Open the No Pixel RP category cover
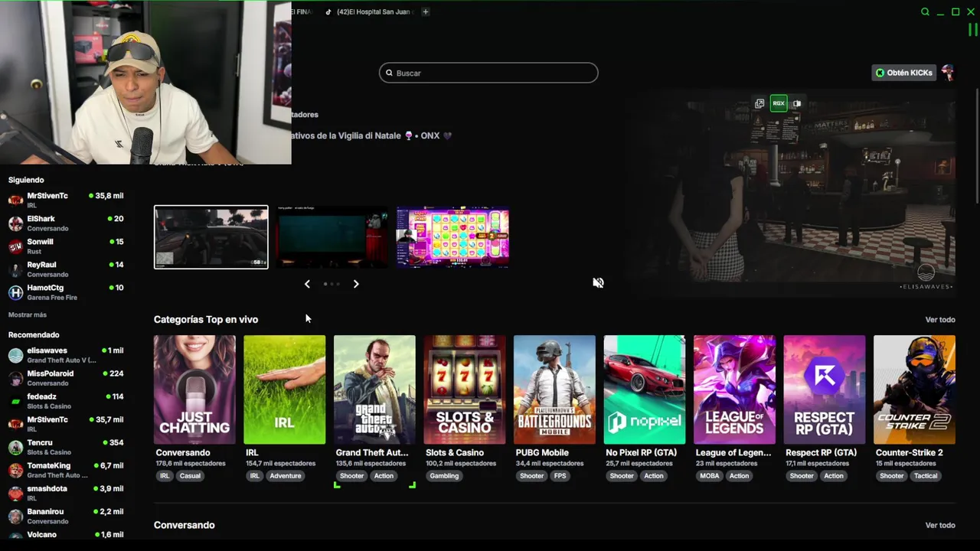This screenshot has width=980, height=551. pos(645,390)
